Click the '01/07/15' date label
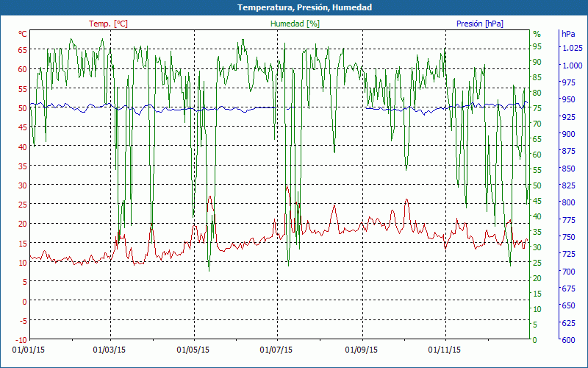The width and height of the screenshot is (588, 368). coord(276,350)
